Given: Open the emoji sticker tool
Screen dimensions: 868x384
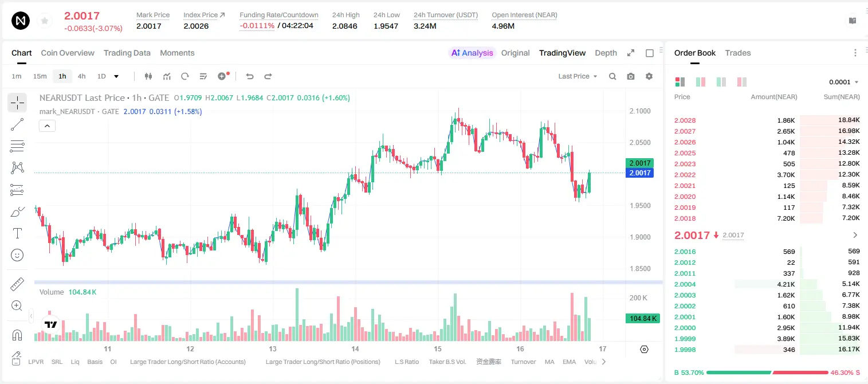Looking at the screenshot, I should coord(17,255).
